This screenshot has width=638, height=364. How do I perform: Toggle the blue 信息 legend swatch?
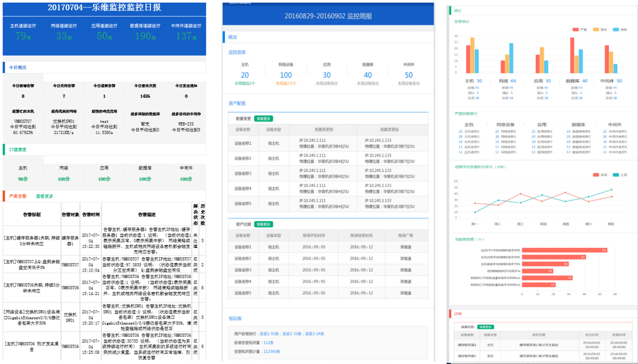pos(616,30)
